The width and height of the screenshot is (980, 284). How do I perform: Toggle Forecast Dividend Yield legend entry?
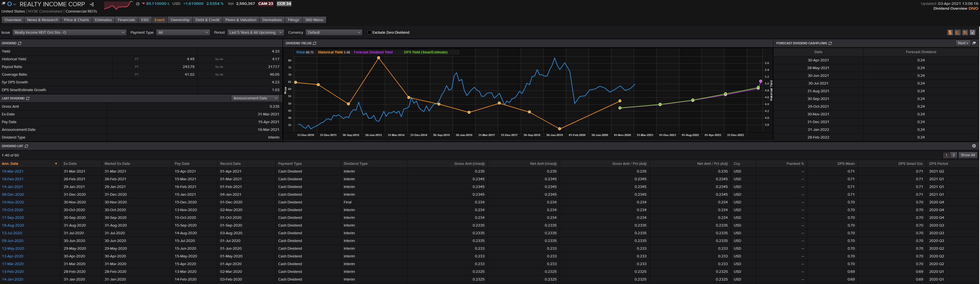point(373,52)
